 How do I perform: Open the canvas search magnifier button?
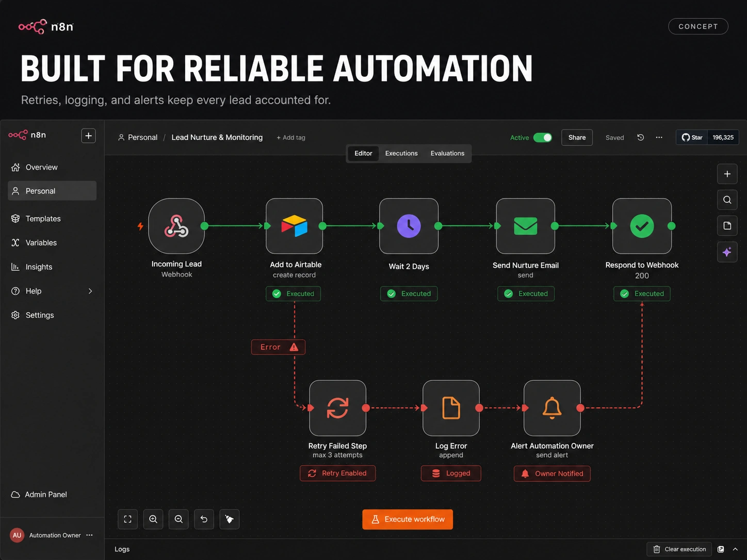point(727,200)
